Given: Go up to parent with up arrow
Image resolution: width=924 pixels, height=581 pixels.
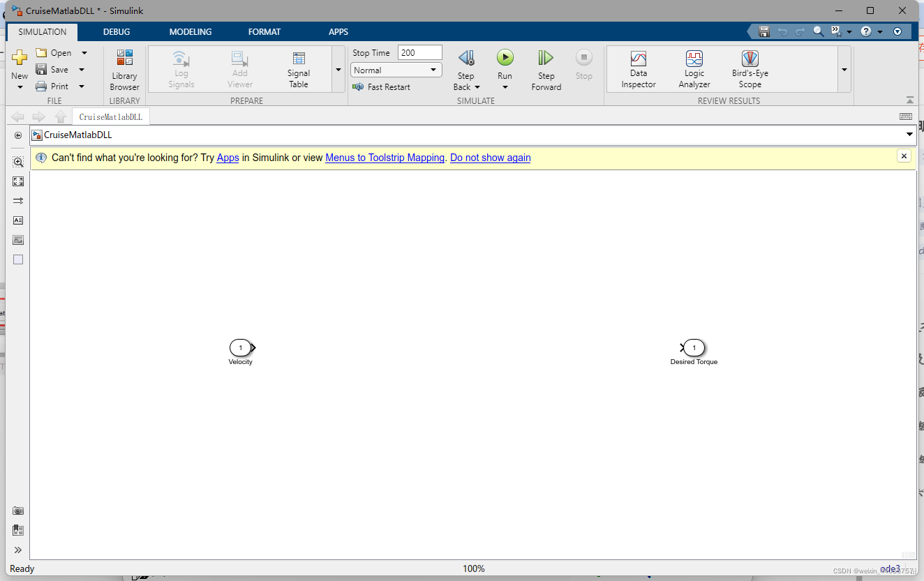Looking at the screenshot, I should (x=61, y=116).
